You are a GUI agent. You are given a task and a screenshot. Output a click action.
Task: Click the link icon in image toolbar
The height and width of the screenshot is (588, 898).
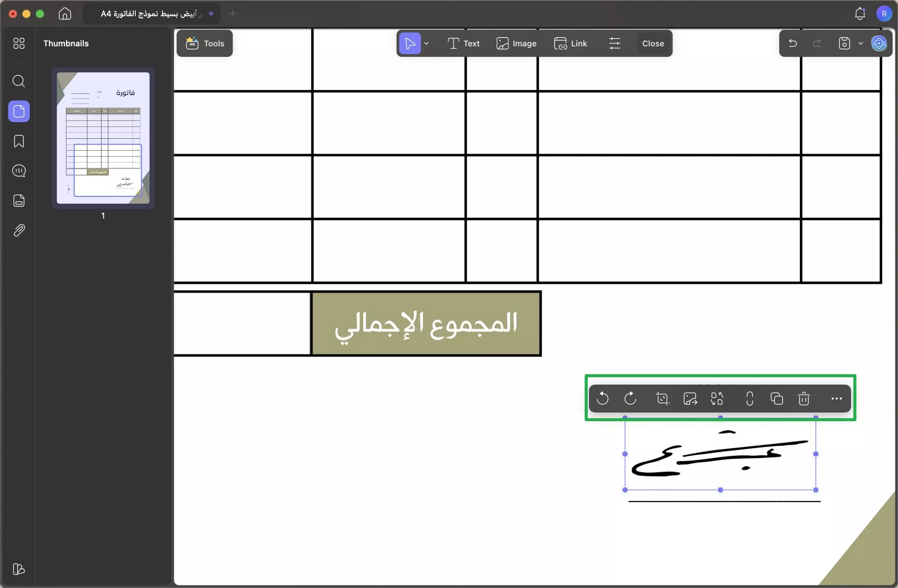749,399
